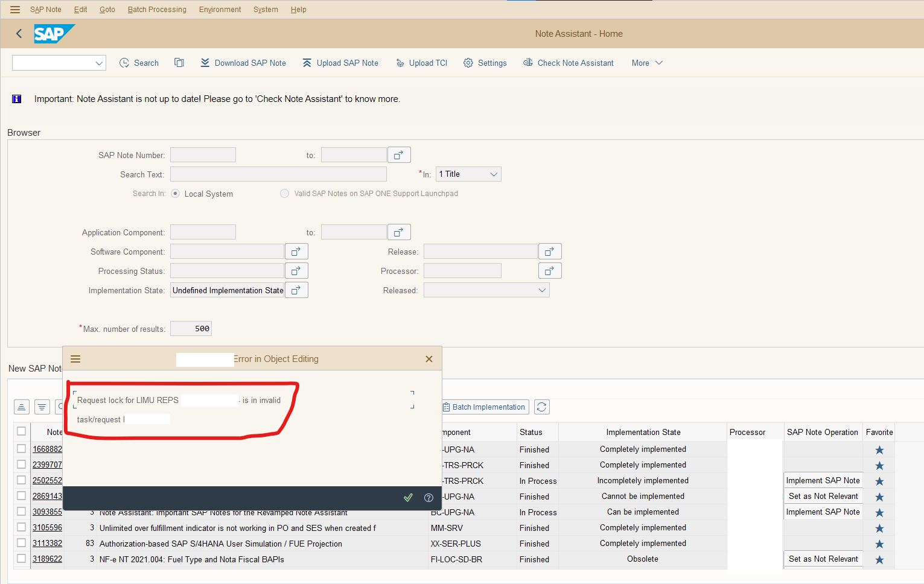This screenshot has height=584, width=924.
Task: Check the row checkbox for note 1668882
Action: [x=22, y=449]
